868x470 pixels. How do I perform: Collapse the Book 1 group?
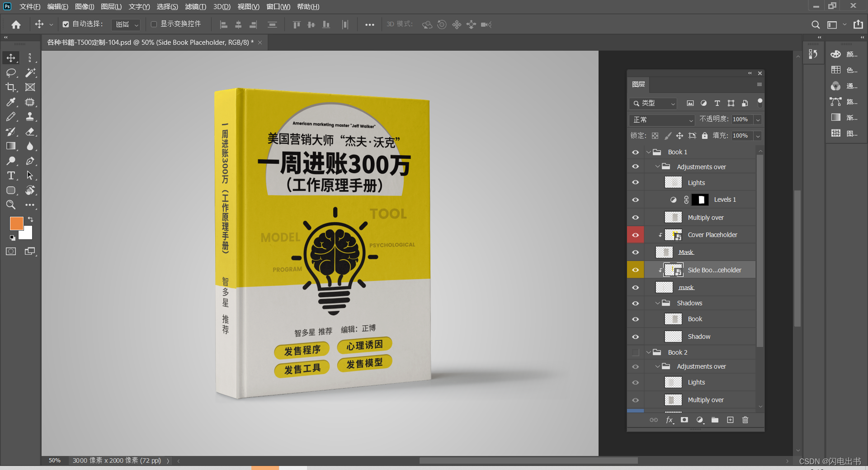(x=649, y=152)
